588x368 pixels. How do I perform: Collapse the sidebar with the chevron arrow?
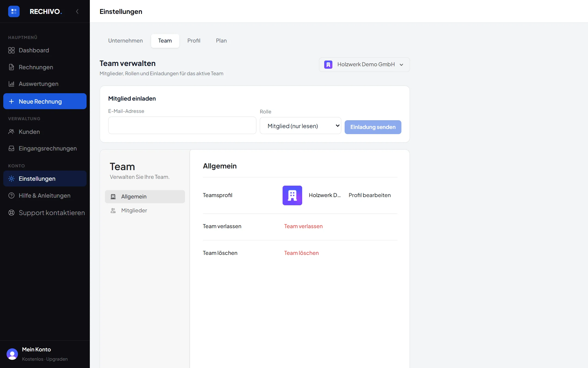pos(77,11)
